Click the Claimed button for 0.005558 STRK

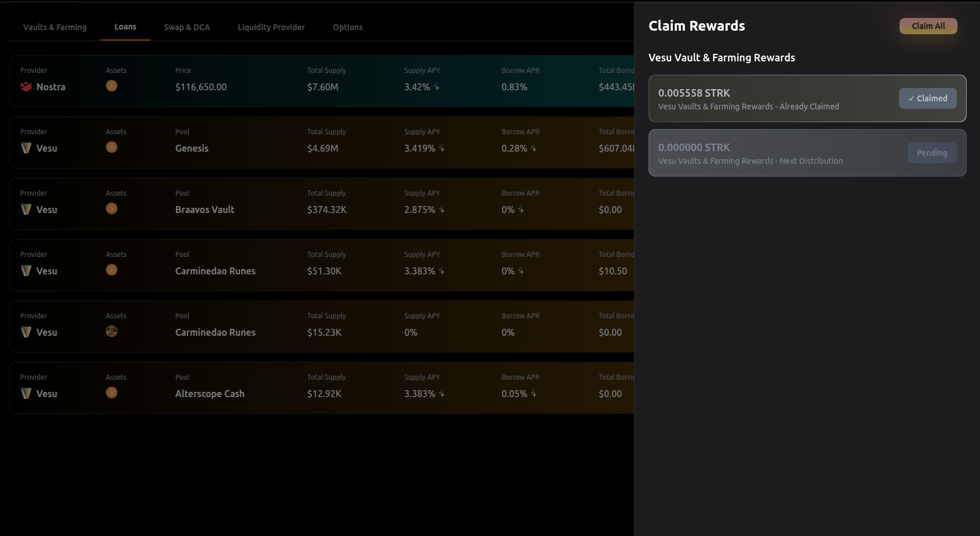point(928,98)
